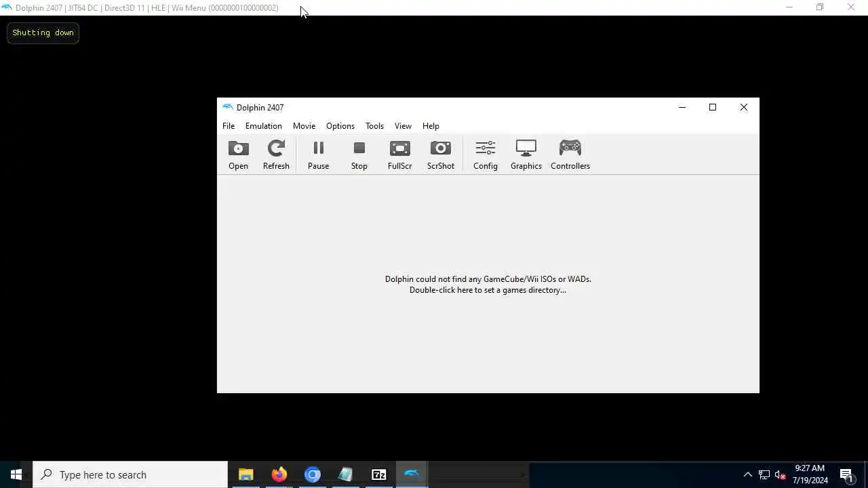Select the Dolphin taskbar icon
868x488 pixels.
412,474
